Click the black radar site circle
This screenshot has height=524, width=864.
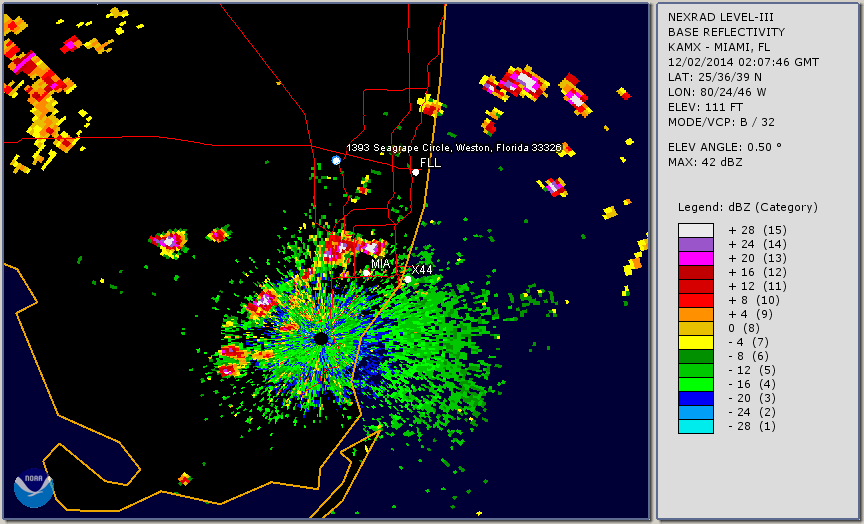click(321, 338)
